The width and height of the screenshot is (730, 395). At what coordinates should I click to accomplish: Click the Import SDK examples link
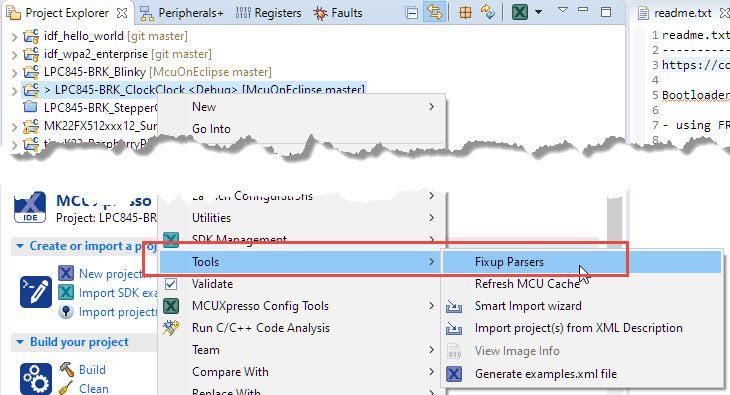point(118,293)
